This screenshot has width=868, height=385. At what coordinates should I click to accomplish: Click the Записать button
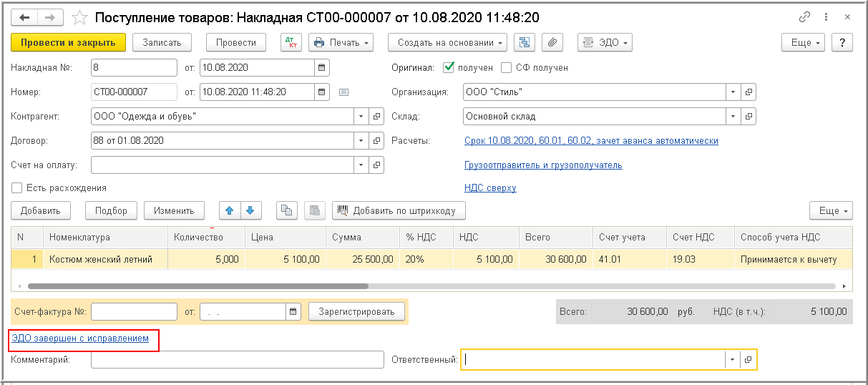[x=162, y=42]
